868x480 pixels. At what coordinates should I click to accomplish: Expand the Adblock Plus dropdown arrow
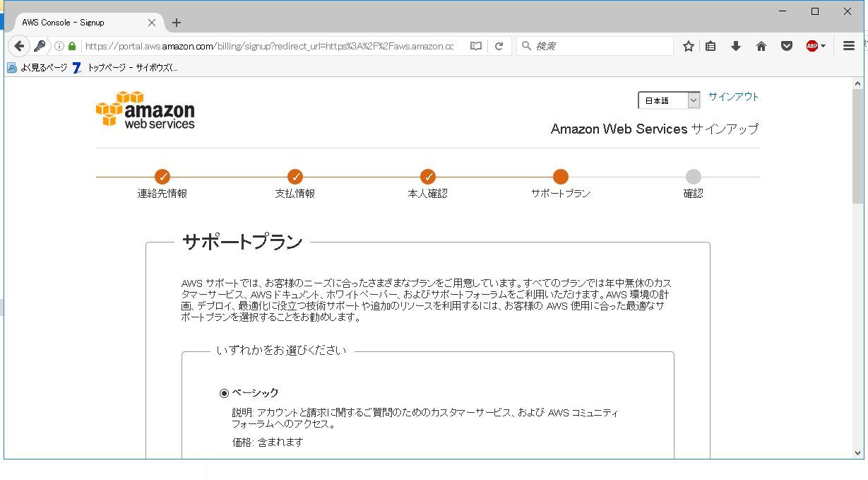point(824,46)
